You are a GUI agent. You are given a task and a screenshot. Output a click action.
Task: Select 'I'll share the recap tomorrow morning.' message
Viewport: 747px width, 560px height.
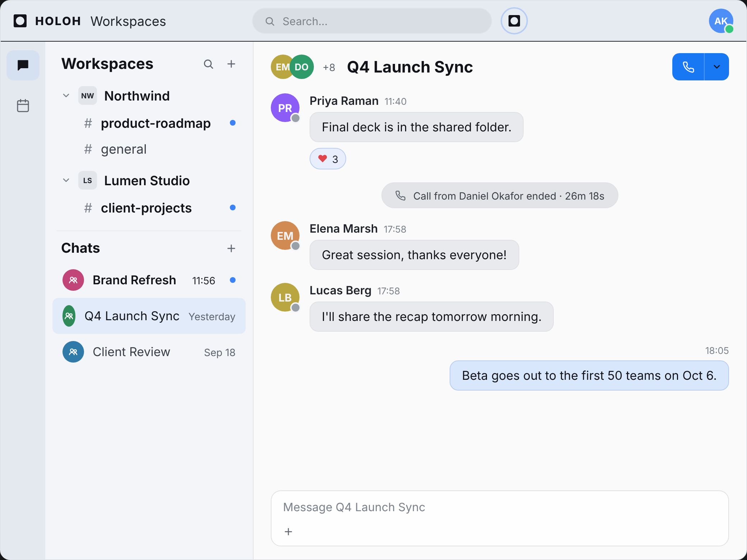[x=431, y=317]
